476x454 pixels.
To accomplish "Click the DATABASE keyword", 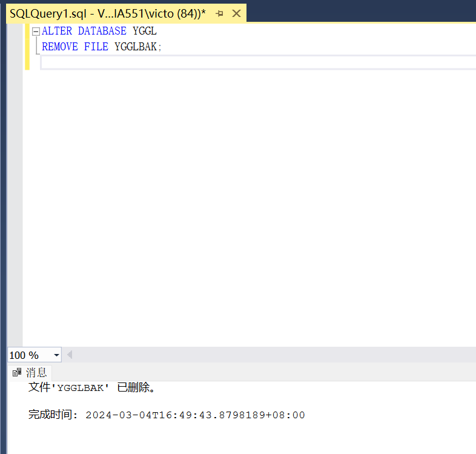I will click(x=102, y=31).
